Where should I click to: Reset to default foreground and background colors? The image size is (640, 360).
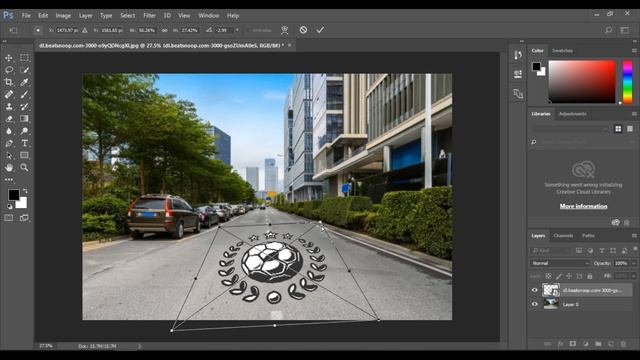[x=9, y=207]
